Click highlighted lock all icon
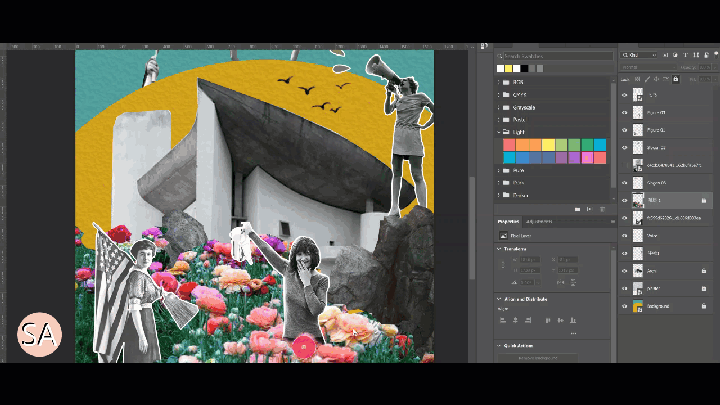Image resolution: width=720 pixels, height=405 pixels. (x=675, y=79)
